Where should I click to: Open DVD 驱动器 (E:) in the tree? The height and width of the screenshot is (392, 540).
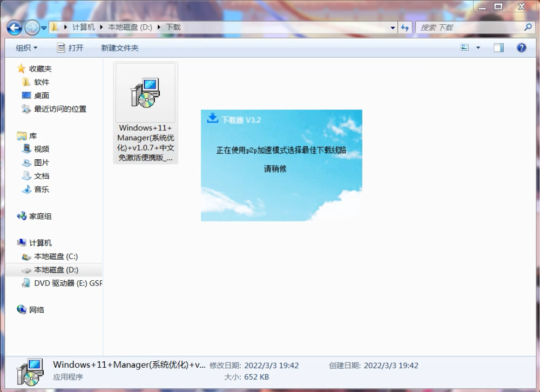[x=68, y=283]
